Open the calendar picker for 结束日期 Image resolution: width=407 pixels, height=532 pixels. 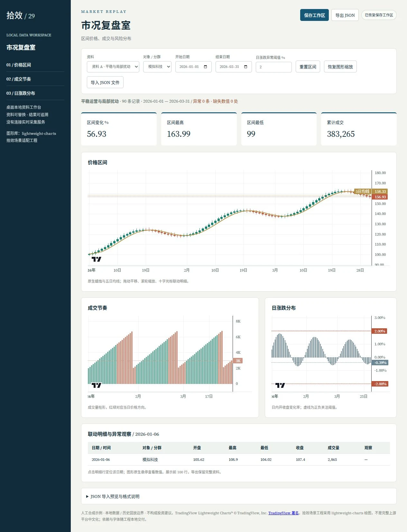tap(246, 67)
